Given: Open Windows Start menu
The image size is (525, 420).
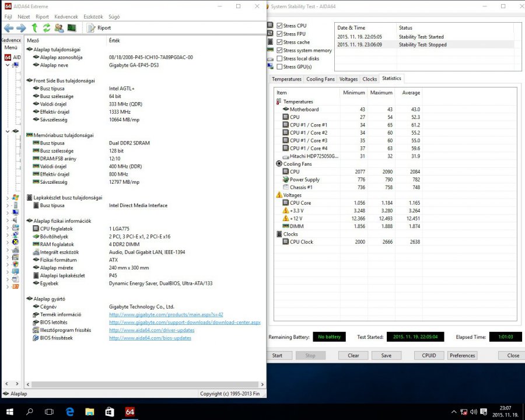Looking at the screenshot, I should tap(9, 412).
